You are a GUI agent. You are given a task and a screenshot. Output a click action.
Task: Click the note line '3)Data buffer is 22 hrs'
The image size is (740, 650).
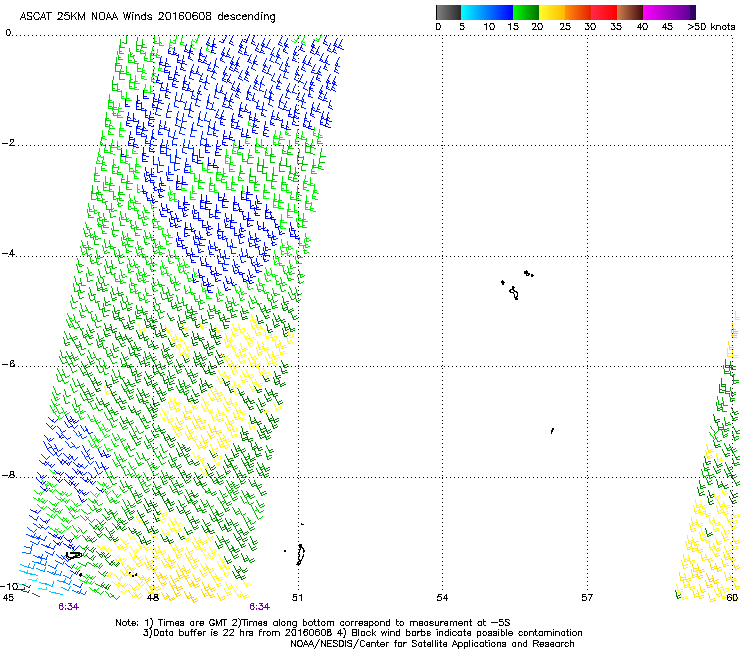362,633
